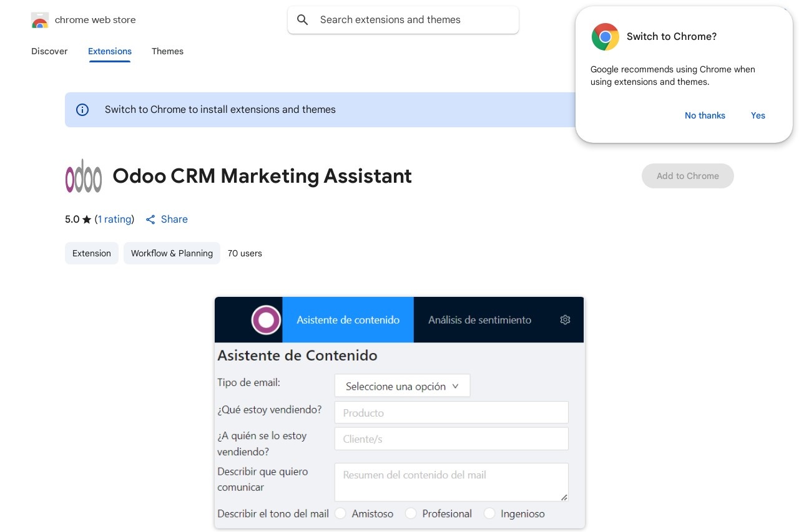Click the Switch to Chrome to install banner text
Viewport: 799px width, 532px height.
point(220,110)
